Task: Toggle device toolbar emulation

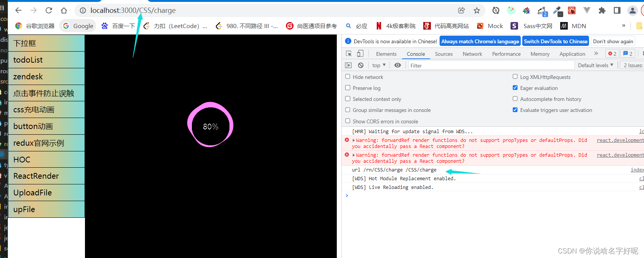Action: (x=360, y=54)
